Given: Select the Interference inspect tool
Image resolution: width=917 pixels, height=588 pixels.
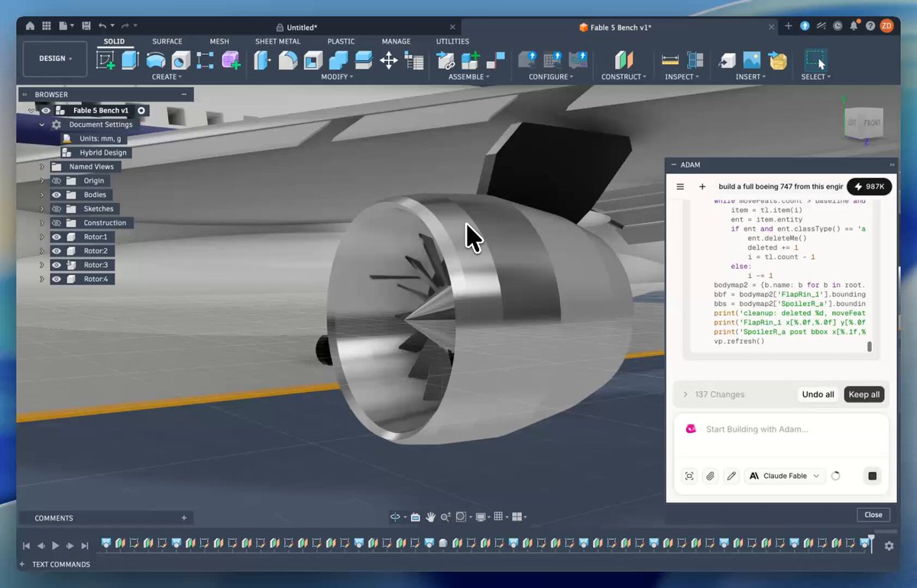Looking at the screenshot, I should 695,60.
